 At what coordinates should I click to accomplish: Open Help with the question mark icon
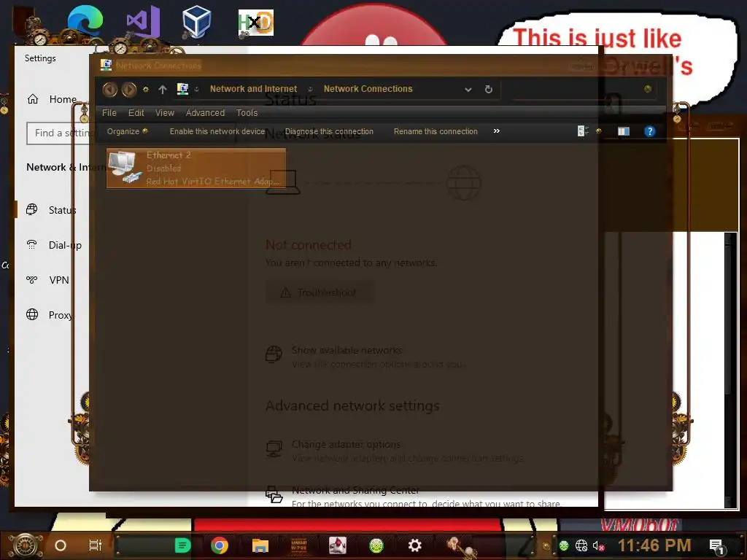[649, 131]
